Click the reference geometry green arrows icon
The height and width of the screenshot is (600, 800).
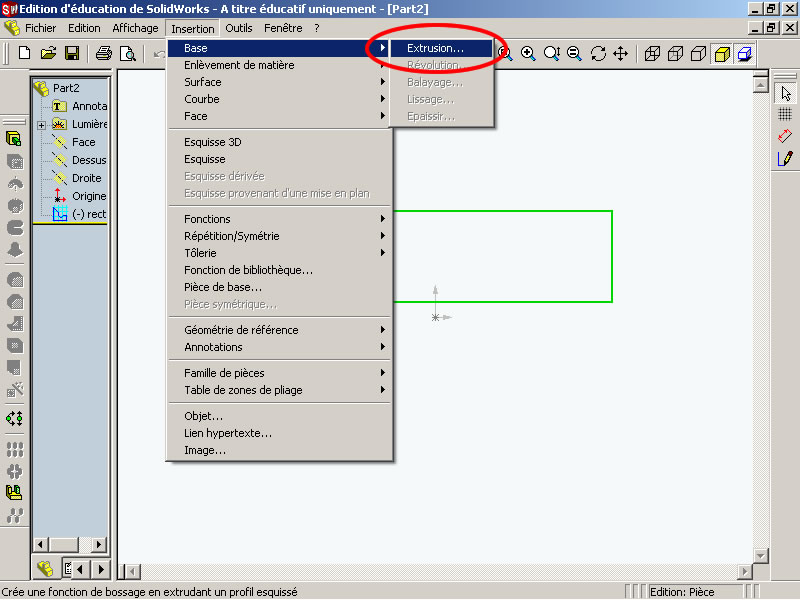click(x=14, y=419)
